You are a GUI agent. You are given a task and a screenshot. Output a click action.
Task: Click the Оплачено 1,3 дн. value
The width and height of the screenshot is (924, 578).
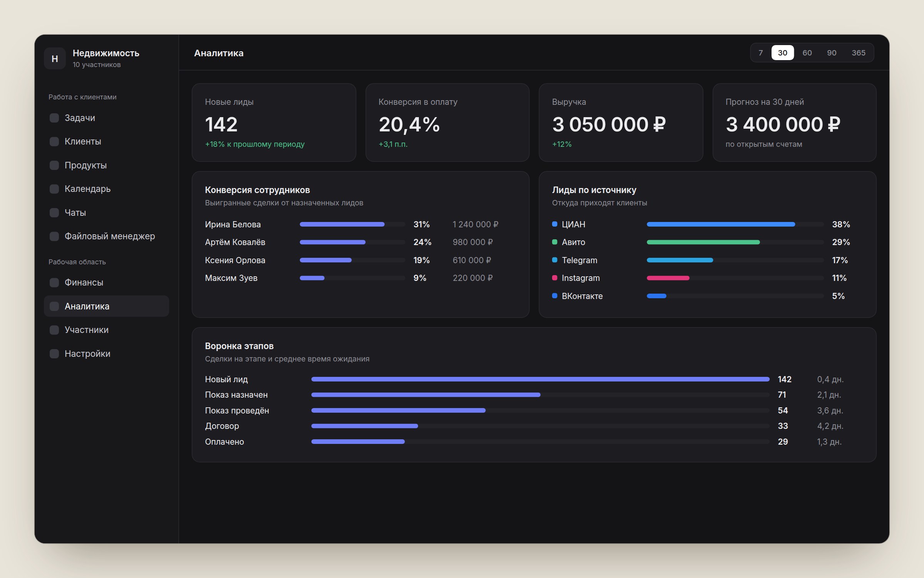[x=829, y=442]
